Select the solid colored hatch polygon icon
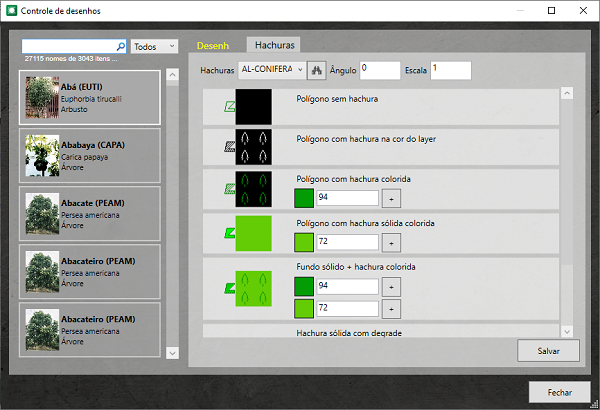This screenshot has height=410, width=600. pyautogui.click(x=229, y=234)
